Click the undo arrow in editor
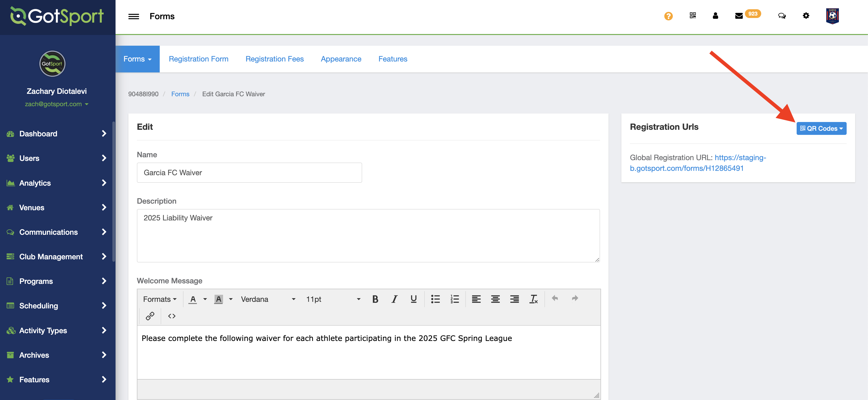 pos(555,298)
